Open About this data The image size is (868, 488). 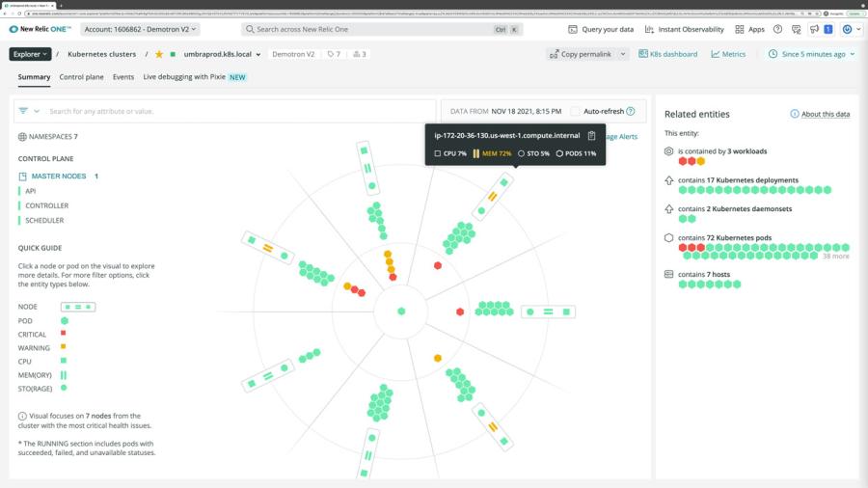tap(820, 114)
